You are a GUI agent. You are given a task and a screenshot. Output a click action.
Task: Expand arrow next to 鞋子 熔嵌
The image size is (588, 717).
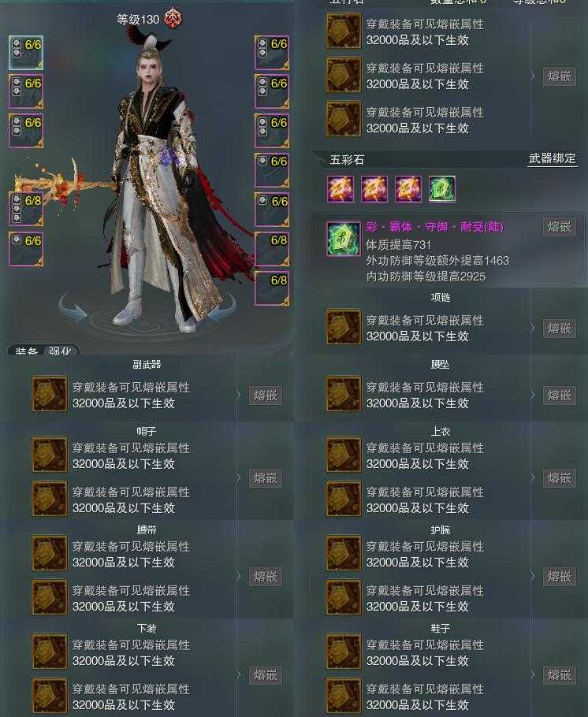click(533, 674)
